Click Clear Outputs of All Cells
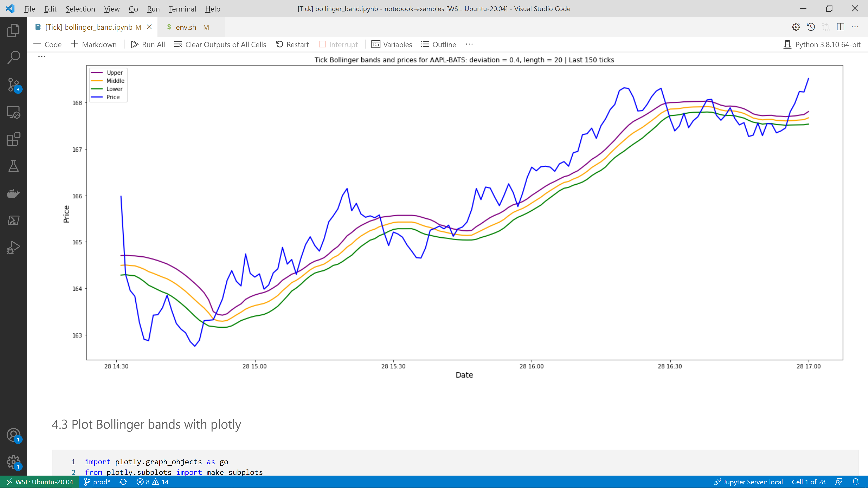 (x=220, y=45)
